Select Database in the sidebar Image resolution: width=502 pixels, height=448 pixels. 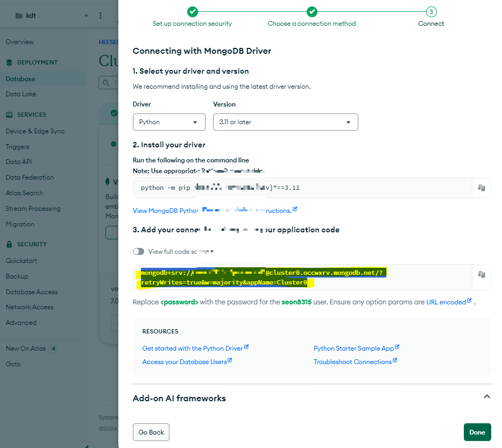coord(20,79)
